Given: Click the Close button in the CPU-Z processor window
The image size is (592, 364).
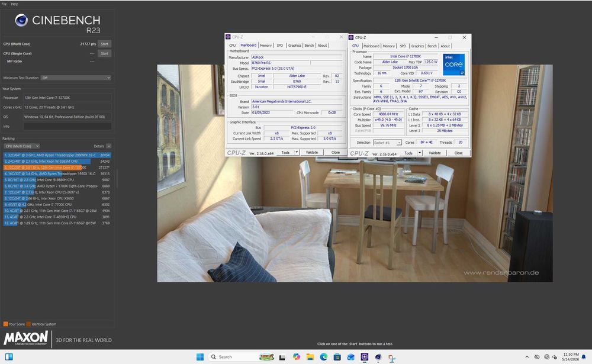Looking at the screenshot, I should (x=458, y=153).
